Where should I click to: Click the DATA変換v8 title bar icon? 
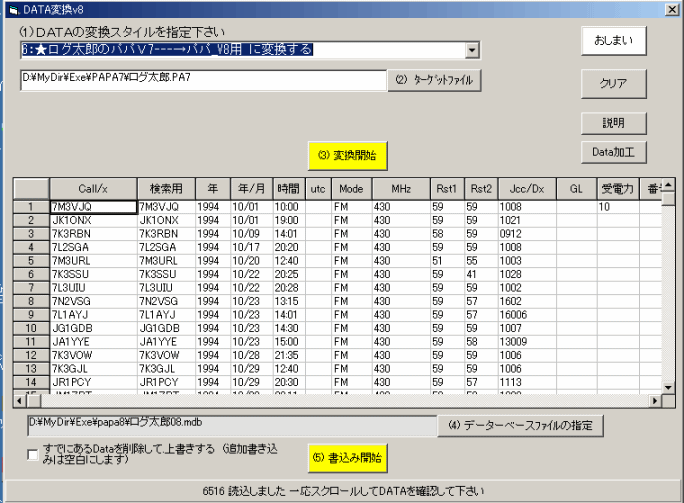click(x=14, y=10)
